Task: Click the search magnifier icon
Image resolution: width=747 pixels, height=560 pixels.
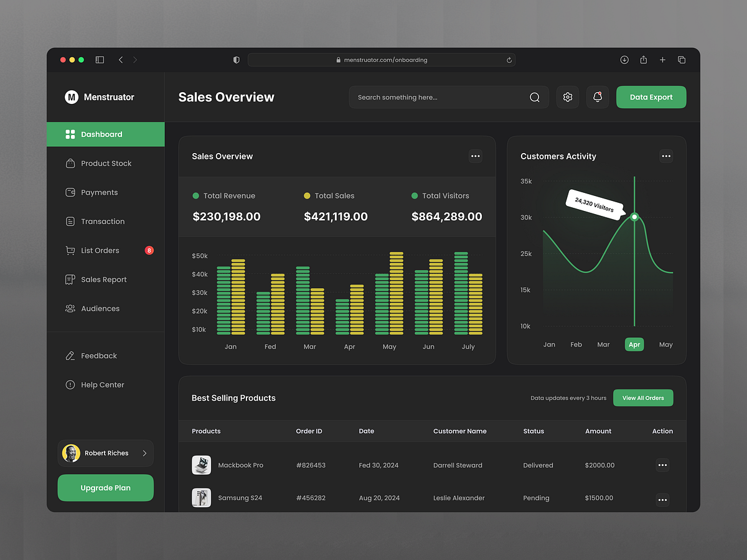Action: tap(535, 97)
